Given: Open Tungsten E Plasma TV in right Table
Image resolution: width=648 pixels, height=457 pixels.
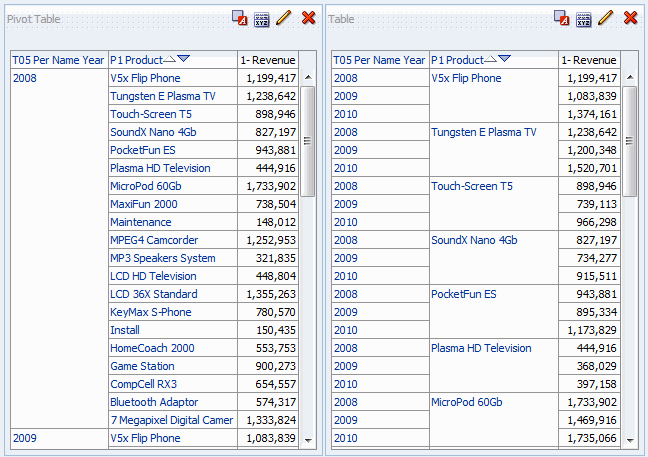Looking at the screenshot, I should point(483,132).
